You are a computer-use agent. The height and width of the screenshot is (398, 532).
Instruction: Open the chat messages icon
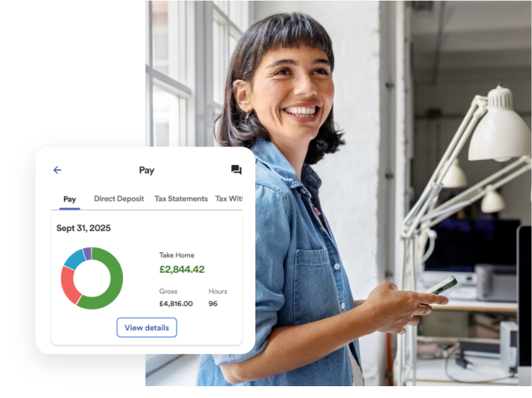236,170
